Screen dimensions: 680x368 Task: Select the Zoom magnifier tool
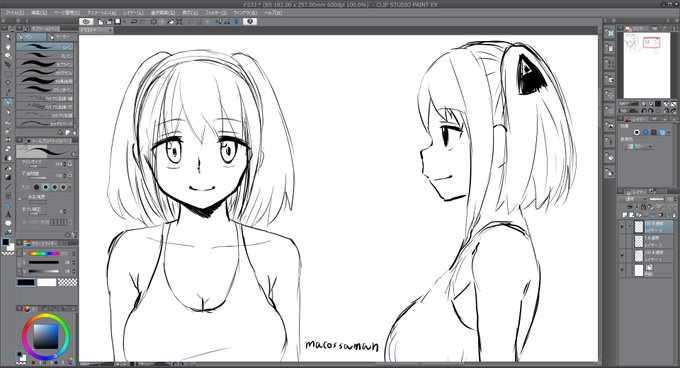[x=8, y=37]
